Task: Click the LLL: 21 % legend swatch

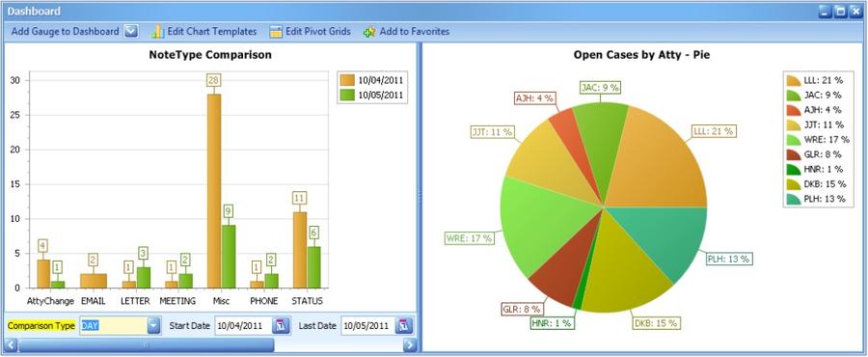Action: (794, 80)
